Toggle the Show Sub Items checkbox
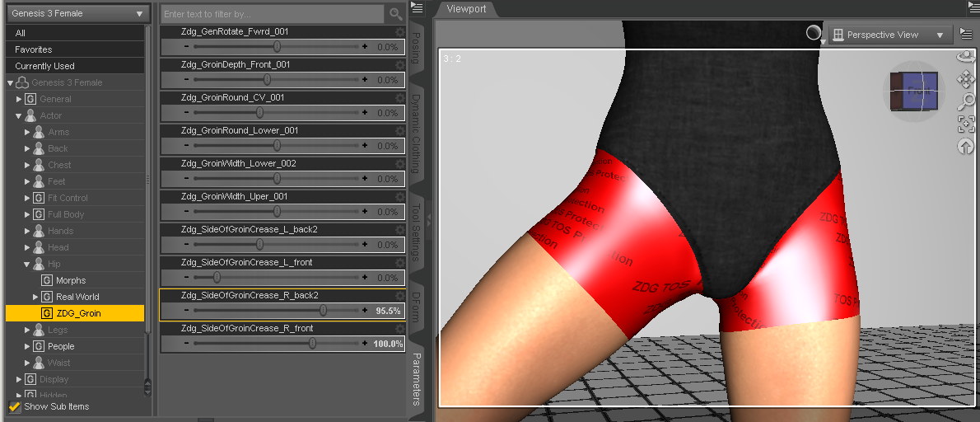The width and height of the screenshot is (980, 422). point(14,406)
